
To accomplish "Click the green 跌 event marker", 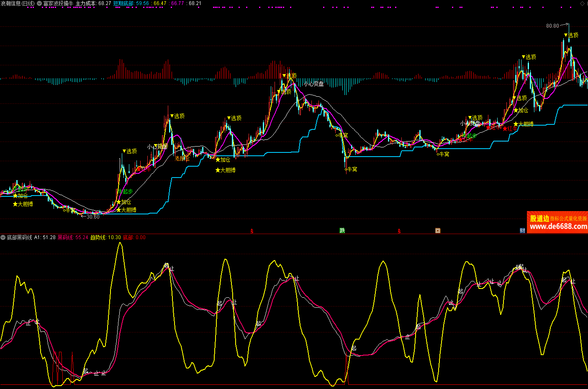I will pos(342,231).
